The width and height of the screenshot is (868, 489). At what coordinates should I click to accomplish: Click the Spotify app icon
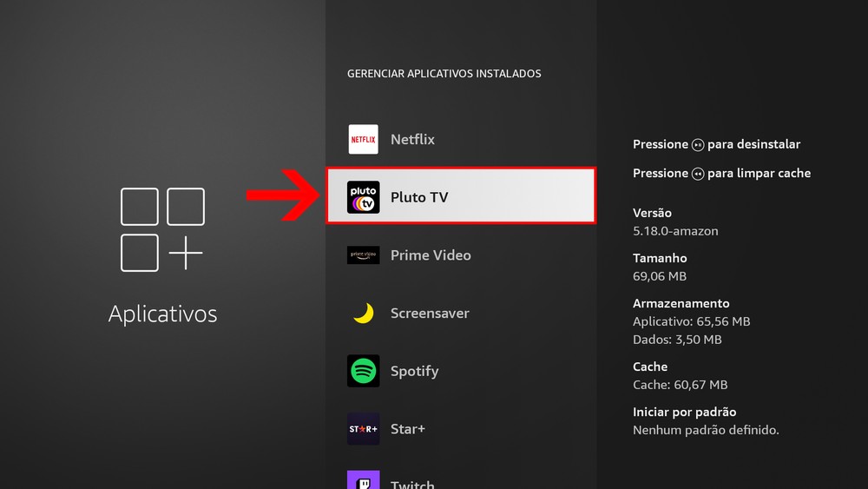click(x=363, y=371)
